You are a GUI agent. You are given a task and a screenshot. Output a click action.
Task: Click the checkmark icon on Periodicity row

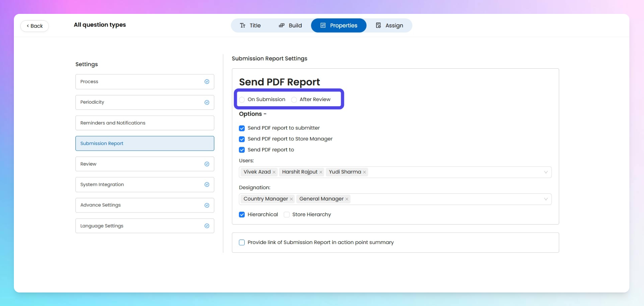coord(207,103)
